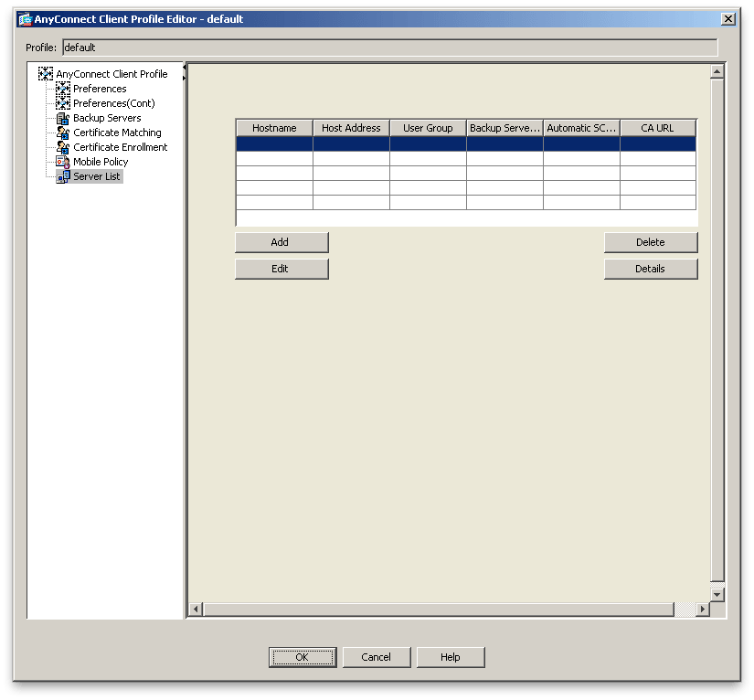Add a new server entry
Image resolution: width=754 pixels, height=700 pixels.
pyautogui.click(x=281, y=242)
